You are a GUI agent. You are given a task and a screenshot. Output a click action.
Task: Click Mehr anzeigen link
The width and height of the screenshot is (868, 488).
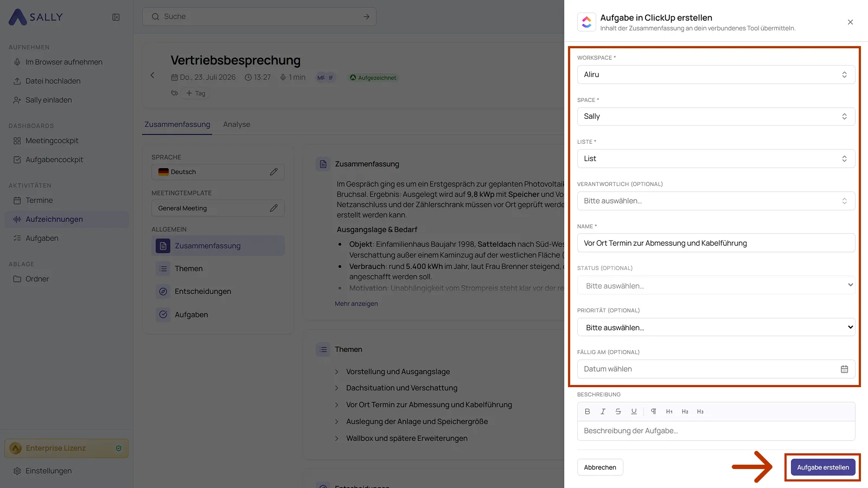coord(356,304)
